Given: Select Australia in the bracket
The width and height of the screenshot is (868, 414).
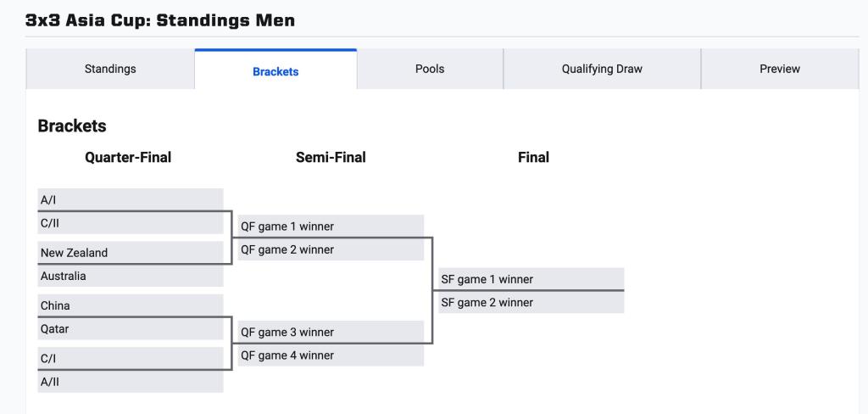Looking at the screenshot, I should tap(131, 276).
